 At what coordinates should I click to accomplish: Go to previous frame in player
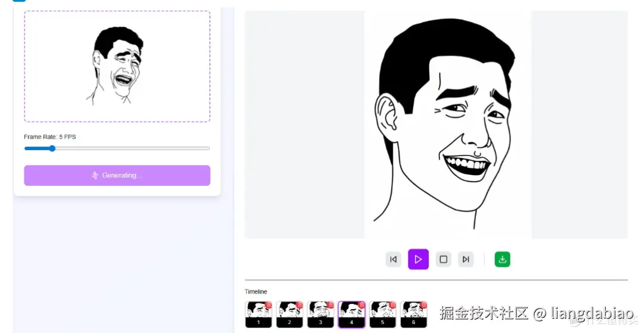pyautogui.click(x=393, y=259)
